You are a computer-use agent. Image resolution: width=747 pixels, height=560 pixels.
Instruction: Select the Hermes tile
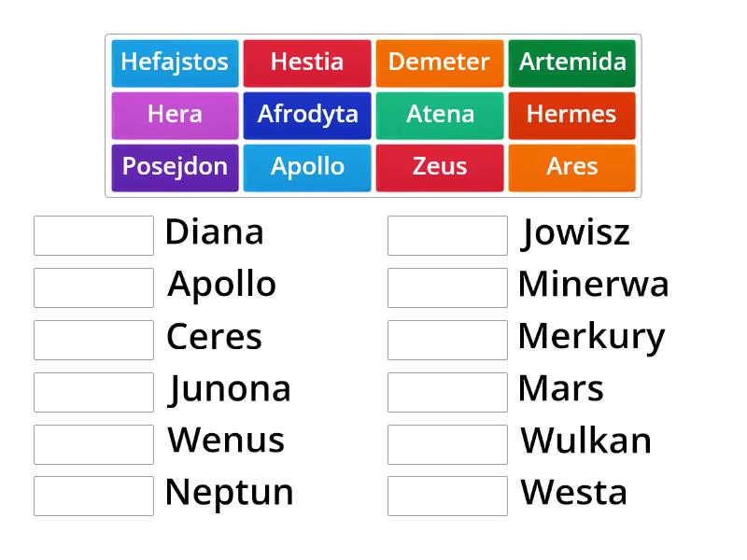572,116
